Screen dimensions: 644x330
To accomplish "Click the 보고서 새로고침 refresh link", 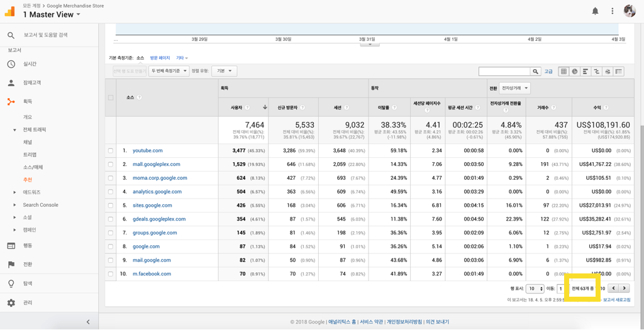I will click(x=616, y=300).
